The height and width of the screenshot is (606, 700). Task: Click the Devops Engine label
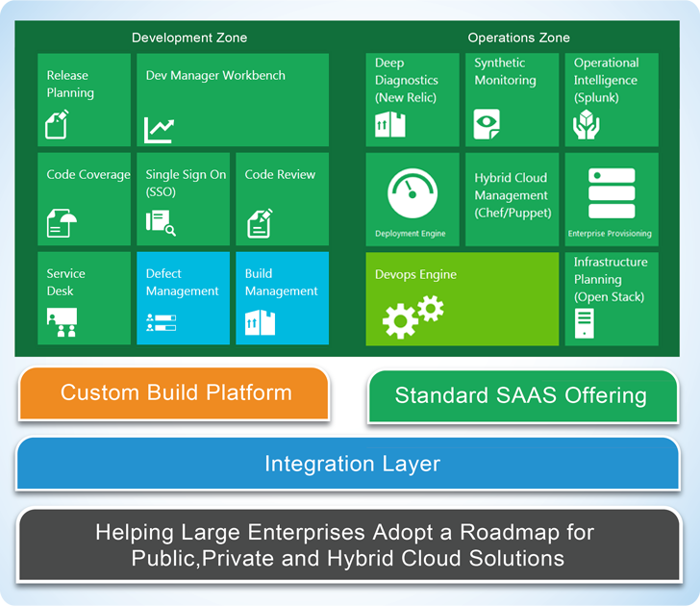click(x=415, y=274)
